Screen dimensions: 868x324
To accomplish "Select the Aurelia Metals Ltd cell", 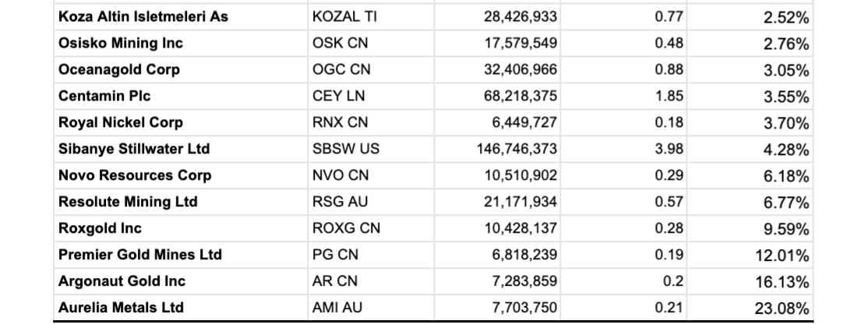I will pos(121,308).
